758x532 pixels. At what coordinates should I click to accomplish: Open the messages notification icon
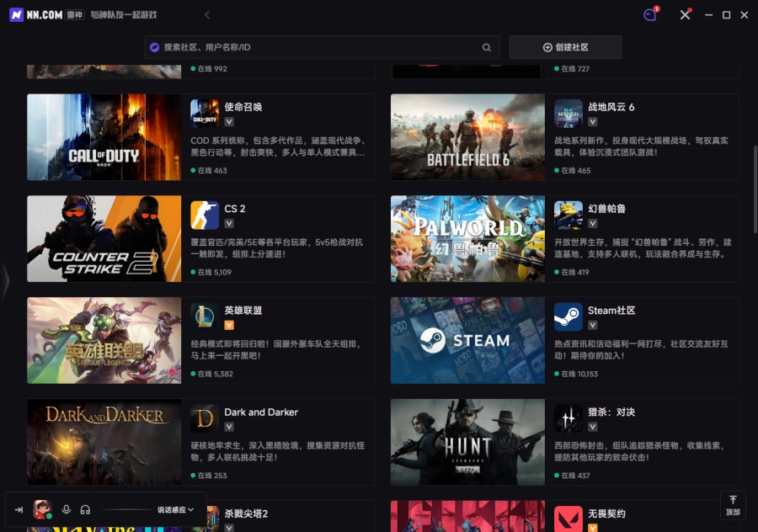tap(650, 14)
